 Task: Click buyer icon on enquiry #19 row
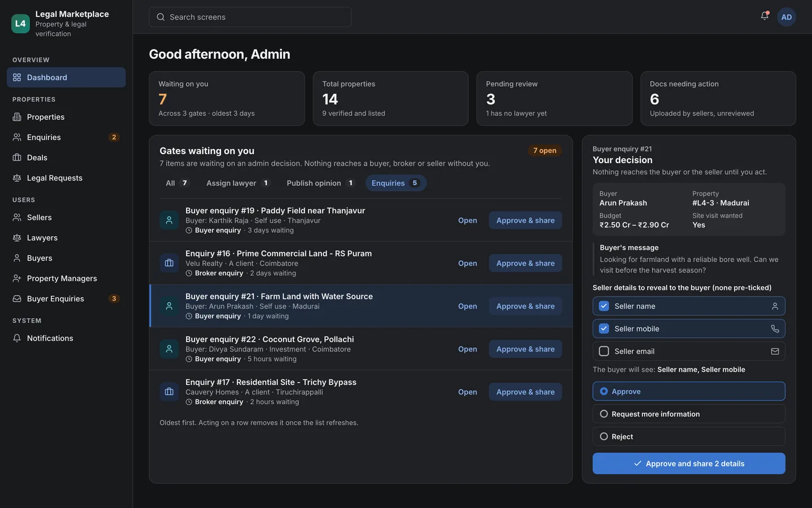click(169, 220)
